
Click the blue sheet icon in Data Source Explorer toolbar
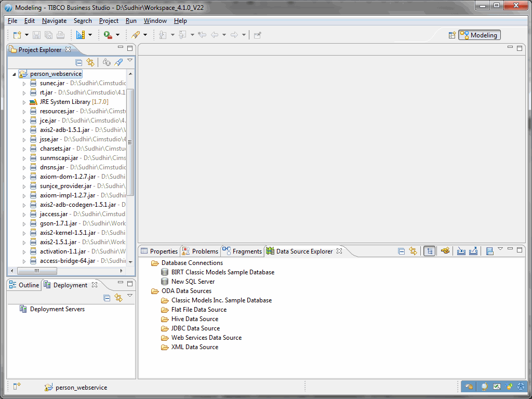point(489,251)
